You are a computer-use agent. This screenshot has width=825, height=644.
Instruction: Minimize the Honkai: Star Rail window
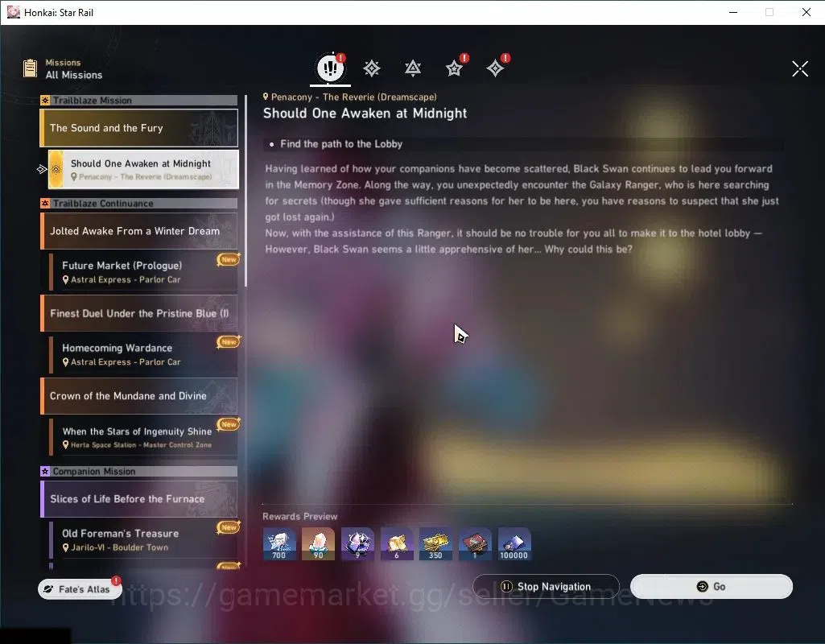[733, 12]
